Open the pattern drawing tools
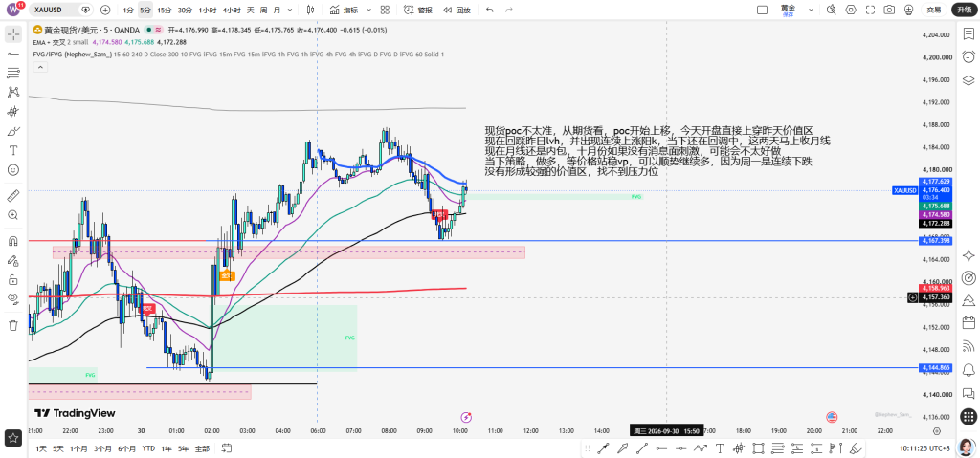 click(x=13, y=93)
